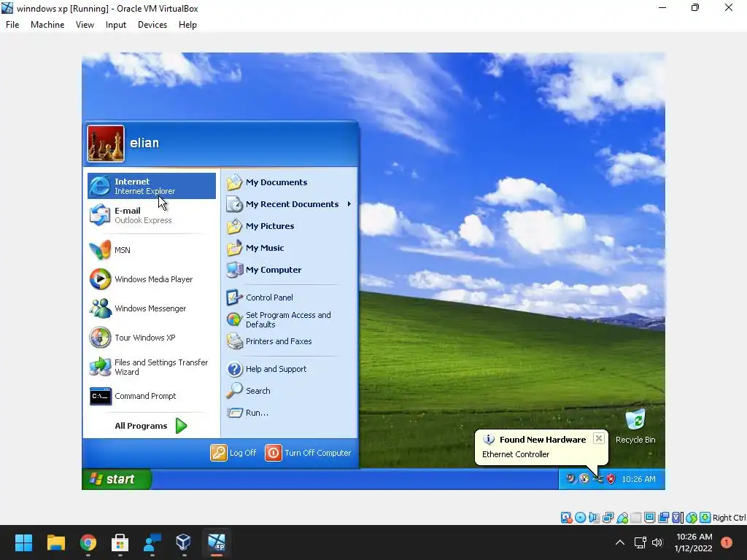The image size is (747, 560).
Task: Click VirtualBox shared folders indicator
Action: (636, 518)
